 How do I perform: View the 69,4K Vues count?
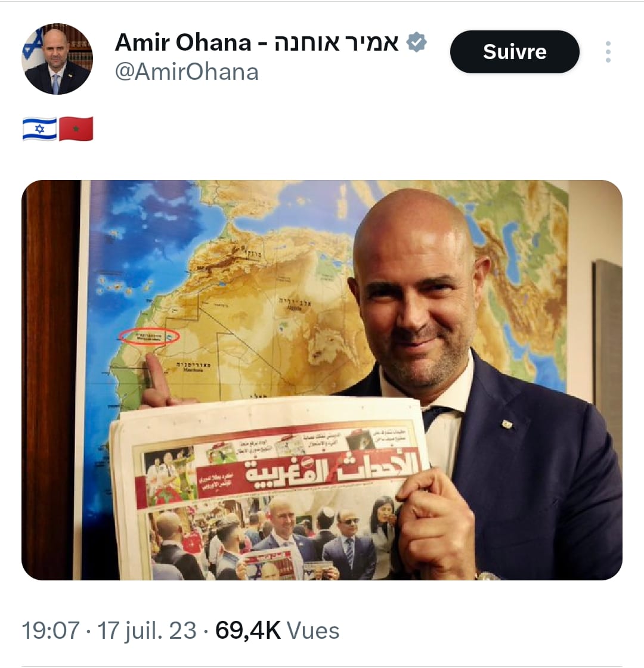[x=277, y=630]
